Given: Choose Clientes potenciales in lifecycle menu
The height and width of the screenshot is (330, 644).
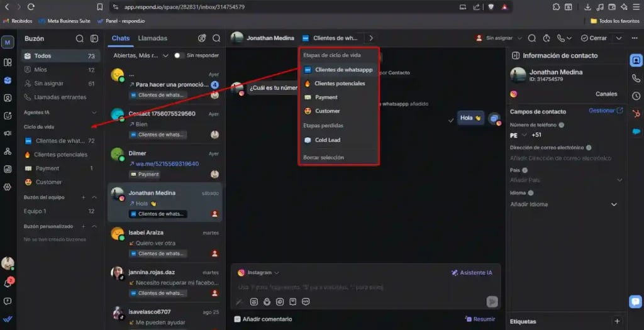Looking at the screenshot, I should click(339, 84).
